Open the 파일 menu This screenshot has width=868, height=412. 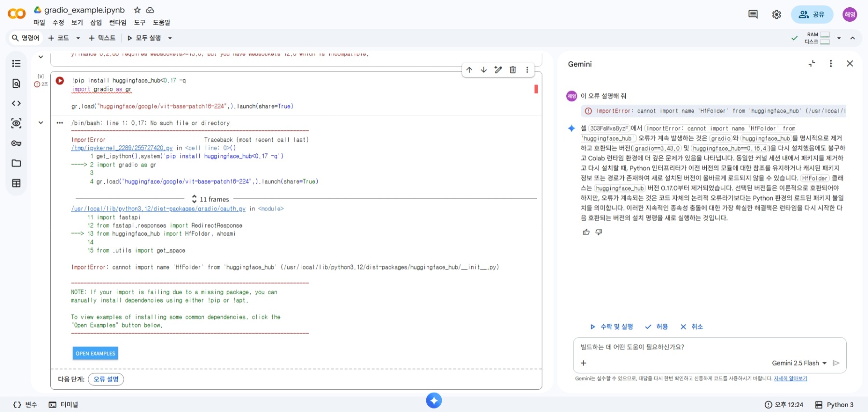39,23
